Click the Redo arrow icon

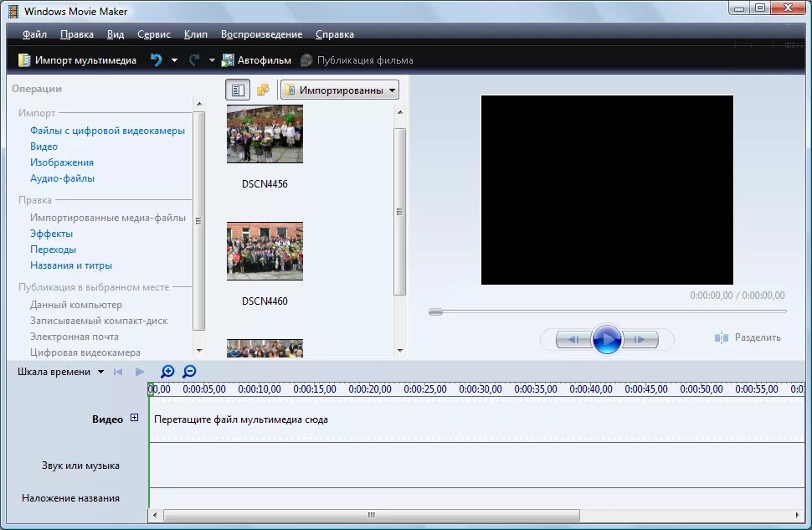coord(194,60)
